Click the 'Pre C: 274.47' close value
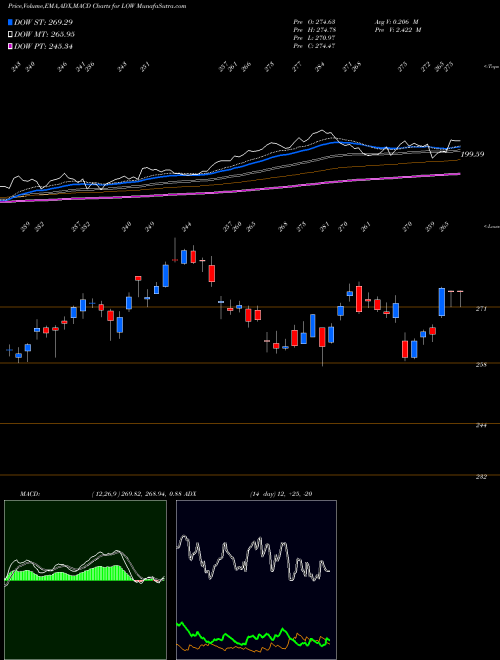500x660 pixels. point(314,45)
